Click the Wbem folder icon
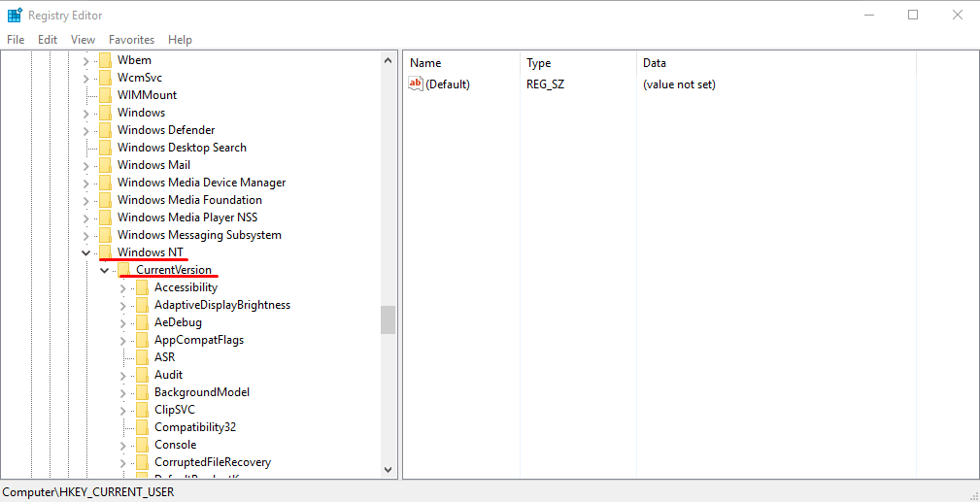This screenshot has height=502, width=980. point(106,60)
